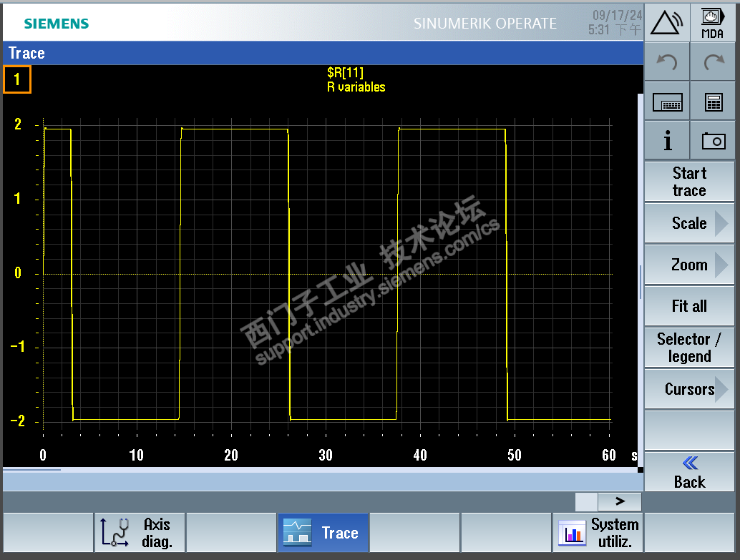This screenshot has width=740, height=560.
Task: Open the Cursors submenu softkey
Action: click(689, 389)
